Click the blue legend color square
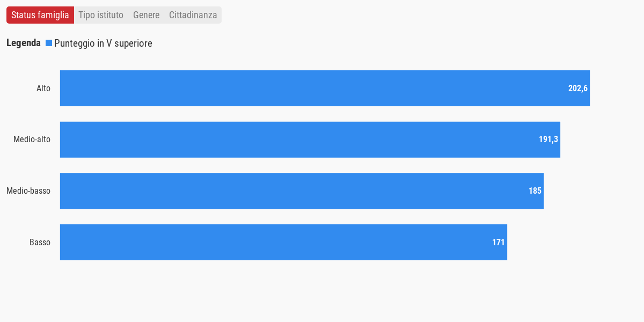This screenshot has height=322, width=644. pos(49,43)
